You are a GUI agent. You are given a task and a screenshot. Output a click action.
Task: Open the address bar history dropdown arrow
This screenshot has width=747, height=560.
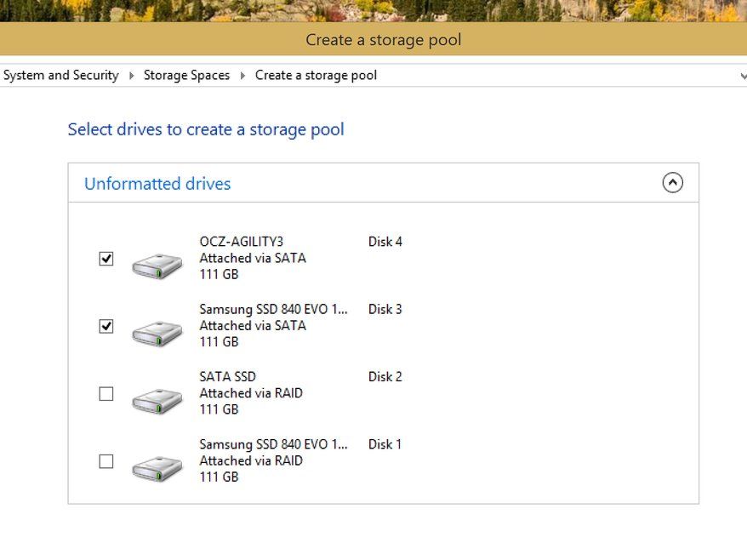click(743, 76)
